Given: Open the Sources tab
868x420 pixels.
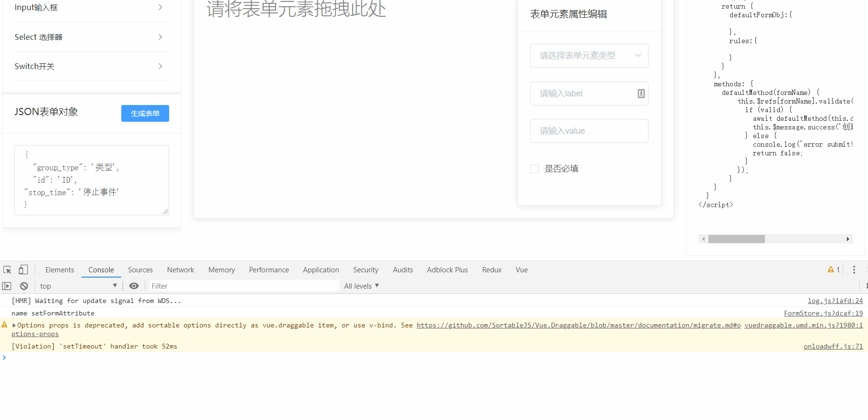Looking at the screenshot, I should 140,270.
